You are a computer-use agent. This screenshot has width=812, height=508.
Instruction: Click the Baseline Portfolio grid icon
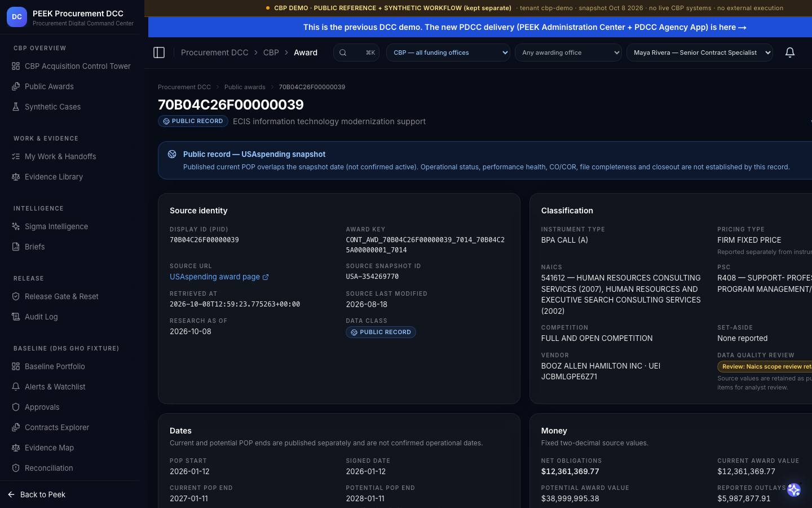[16, 366]
